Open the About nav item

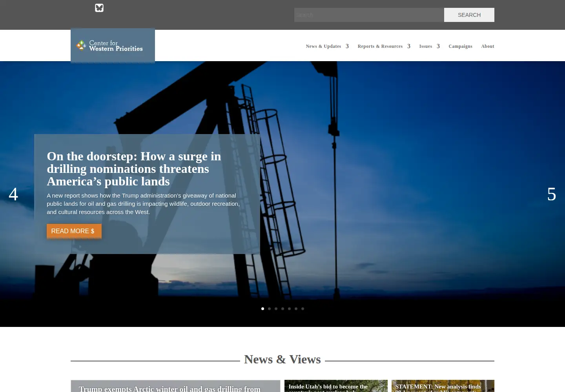click(x=488, y=46)
